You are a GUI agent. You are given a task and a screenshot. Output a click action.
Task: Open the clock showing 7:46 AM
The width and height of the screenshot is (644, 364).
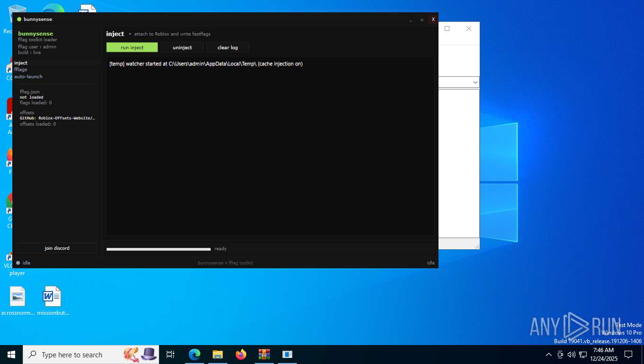[x=603, y=355]
